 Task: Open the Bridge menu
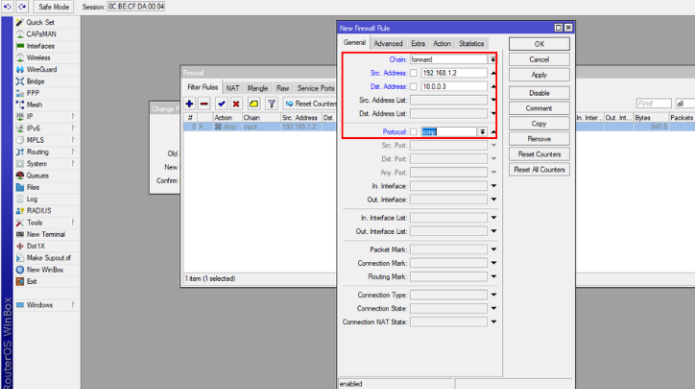[x=35, y=82]
